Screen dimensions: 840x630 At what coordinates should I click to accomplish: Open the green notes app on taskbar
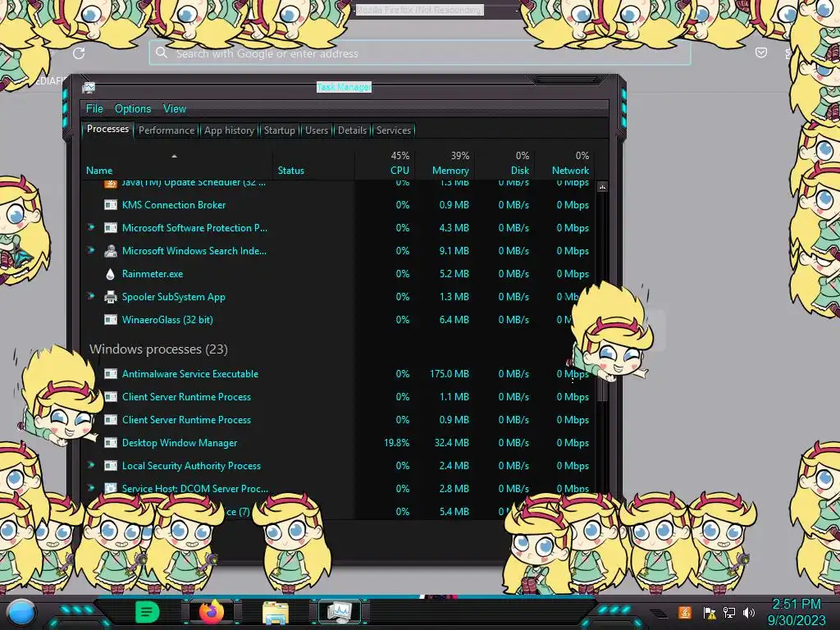click(147, 612)
